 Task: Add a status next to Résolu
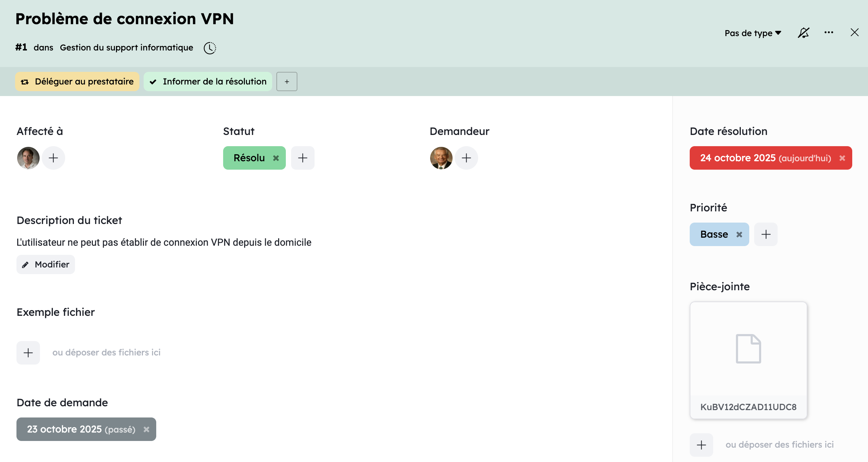pyautogui.click(x=303, y=158)
